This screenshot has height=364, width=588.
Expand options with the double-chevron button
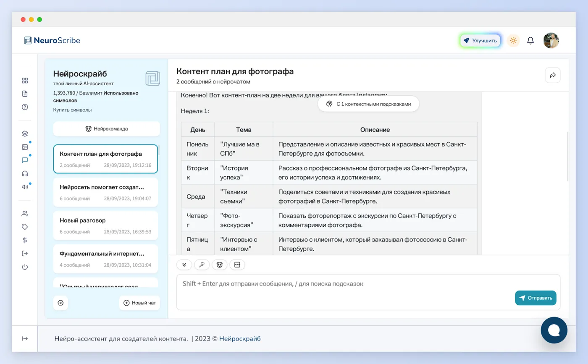[x=184, y=265]
